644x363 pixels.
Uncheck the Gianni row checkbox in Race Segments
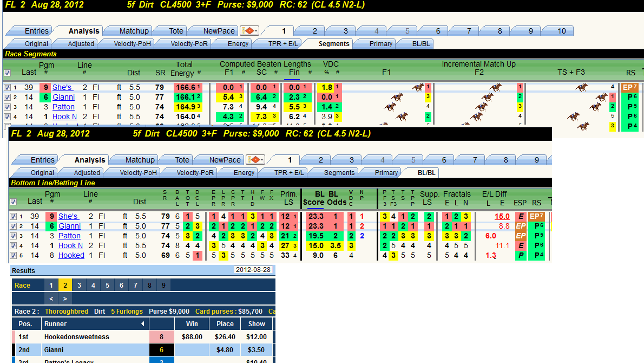point(7,98)
